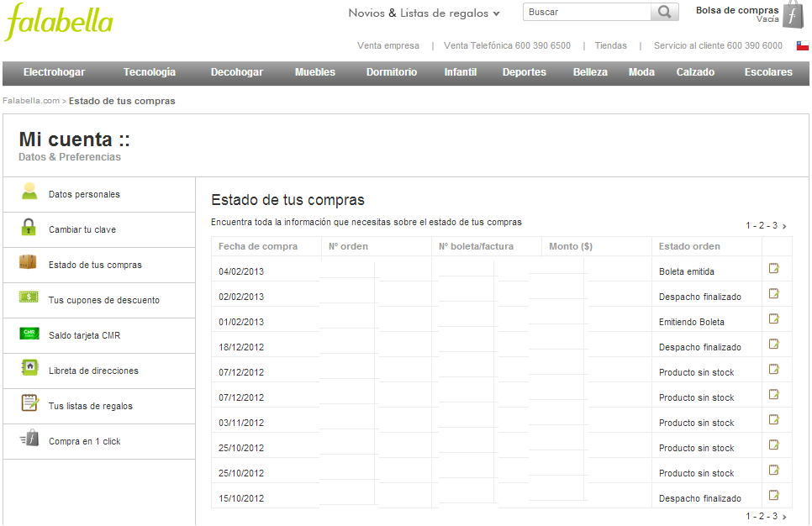Click the Chile flag icon
Image resolution: width=812 pixels, height=526 pixels.
pos(802,45)
